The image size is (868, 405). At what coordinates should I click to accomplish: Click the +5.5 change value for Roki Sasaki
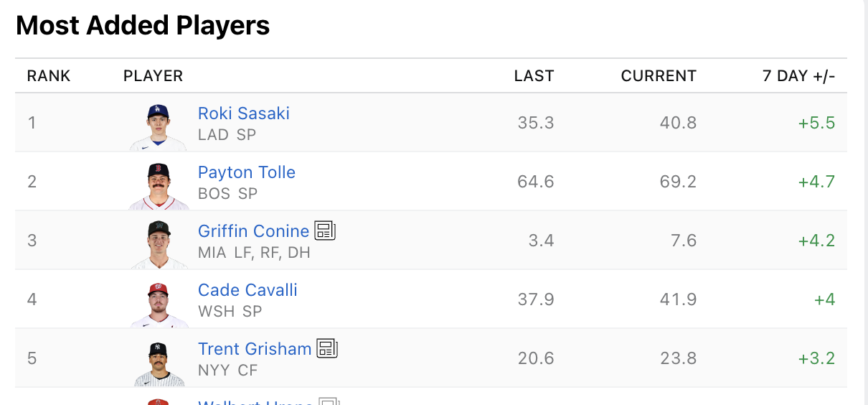pos(817,123)
